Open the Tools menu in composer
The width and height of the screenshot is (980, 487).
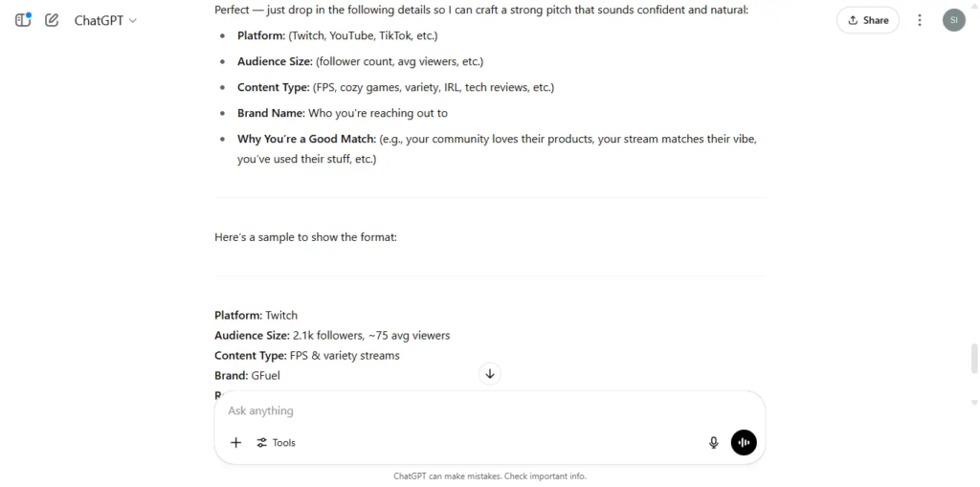coord(277,443)
